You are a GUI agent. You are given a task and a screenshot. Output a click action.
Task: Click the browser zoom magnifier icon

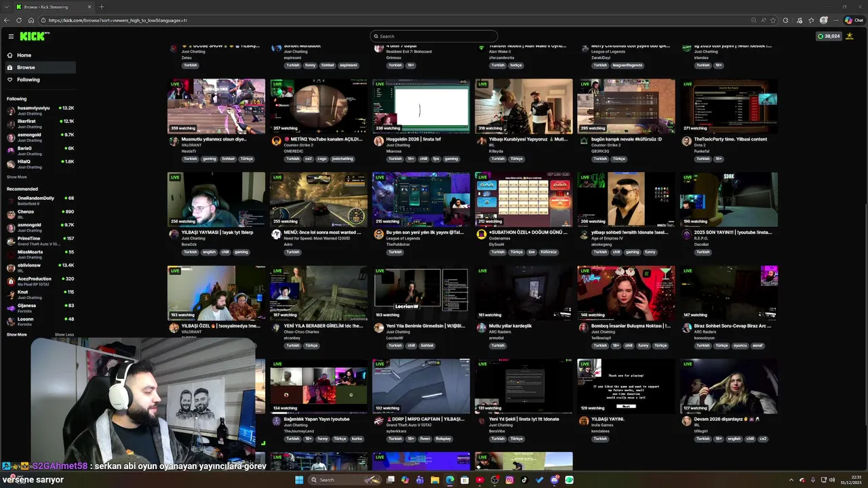point(753,20)
